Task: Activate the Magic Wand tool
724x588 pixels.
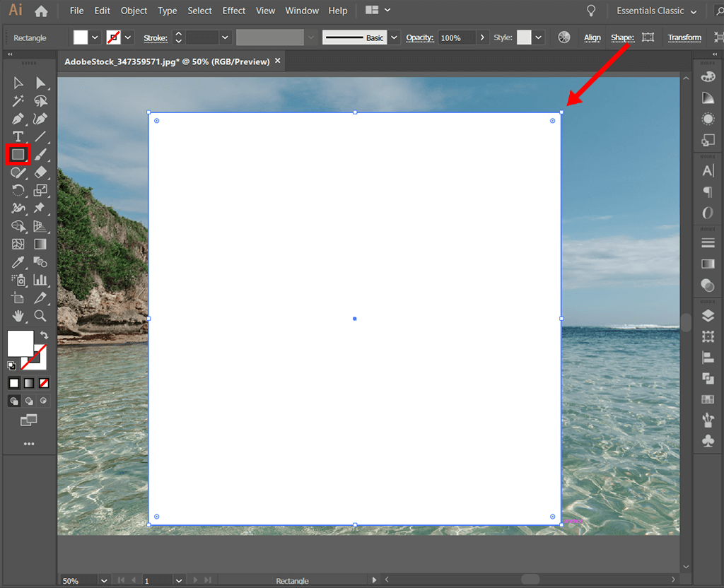Action: 18,100
